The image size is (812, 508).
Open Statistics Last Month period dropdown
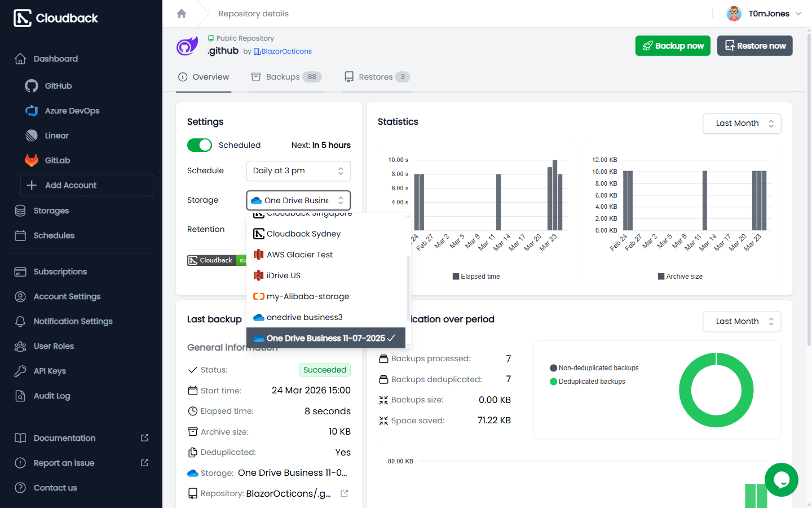pyautogui.click(x=742, y=124)
